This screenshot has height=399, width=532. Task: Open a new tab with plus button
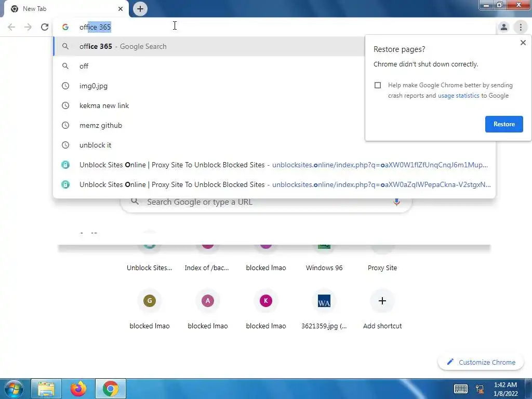point(140,9)
